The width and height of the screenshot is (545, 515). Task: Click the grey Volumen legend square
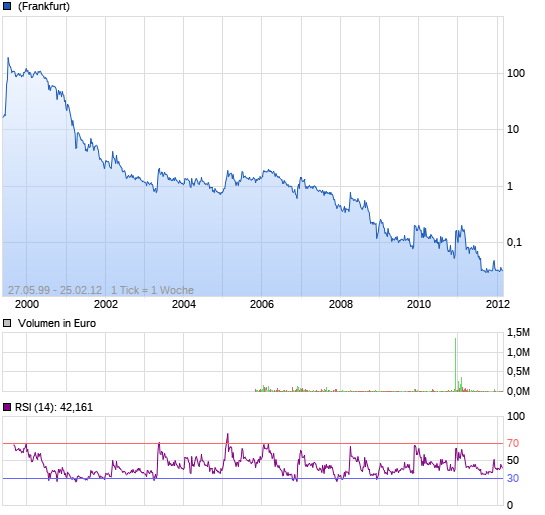pos(7,323)
